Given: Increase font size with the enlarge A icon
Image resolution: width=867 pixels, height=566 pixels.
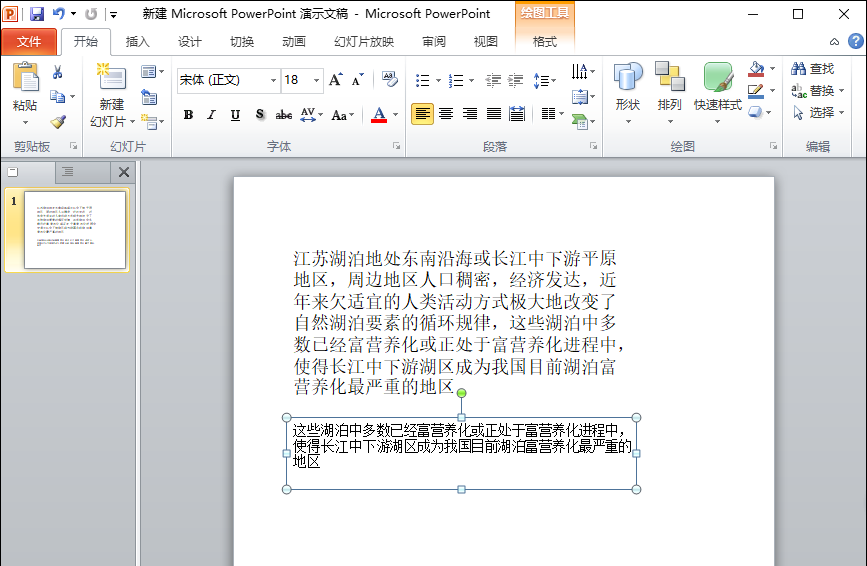Looking at the screenshot, I should [336, 79].
